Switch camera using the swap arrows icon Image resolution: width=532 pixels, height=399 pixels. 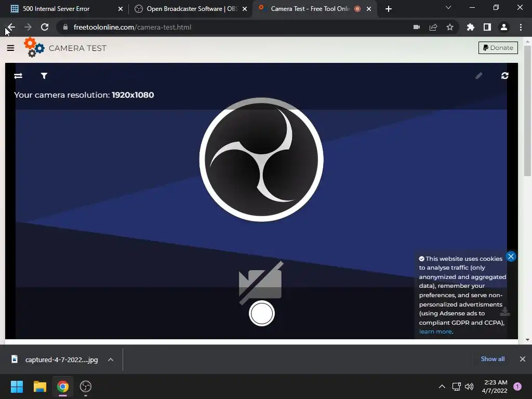18,76
